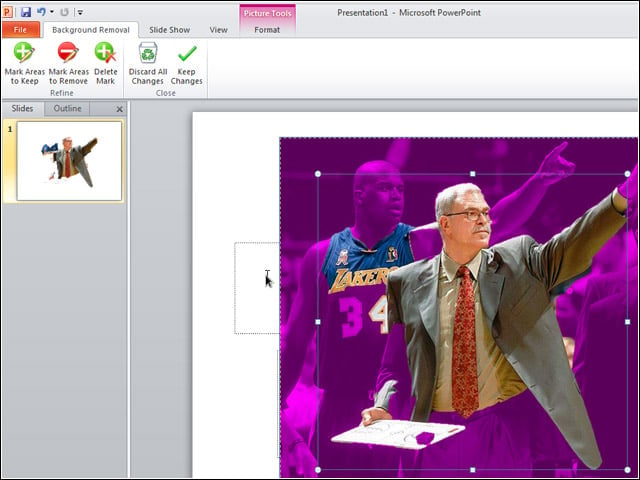Switch to the Slide Show tab
This screenshot has width=640, height=480.
[169, 30]
